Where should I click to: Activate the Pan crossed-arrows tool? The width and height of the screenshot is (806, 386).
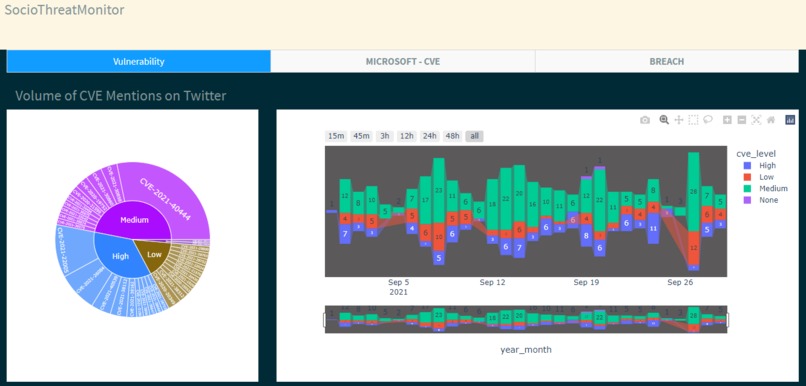[x=679, y=120]
